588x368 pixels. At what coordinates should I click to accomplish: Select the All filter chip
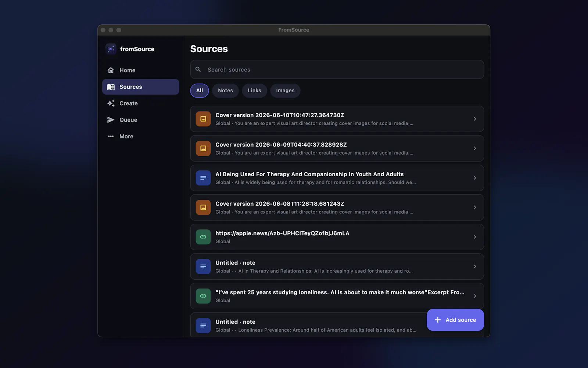point(200,91)
